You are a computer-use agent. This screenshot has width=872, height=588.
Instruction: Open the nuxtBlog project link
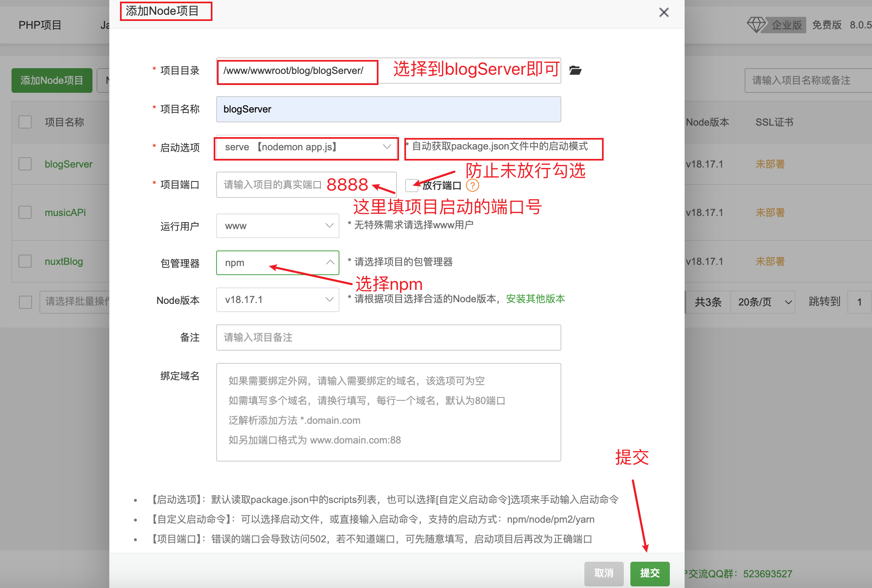click(x=64, y=262)
